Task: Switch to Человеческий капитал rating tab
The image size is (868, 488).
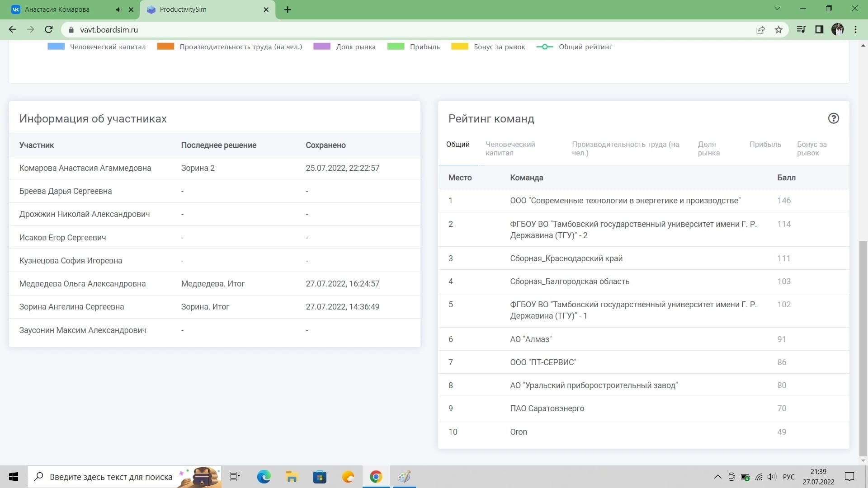Action: pyautogui.click(x=510, y=149)
